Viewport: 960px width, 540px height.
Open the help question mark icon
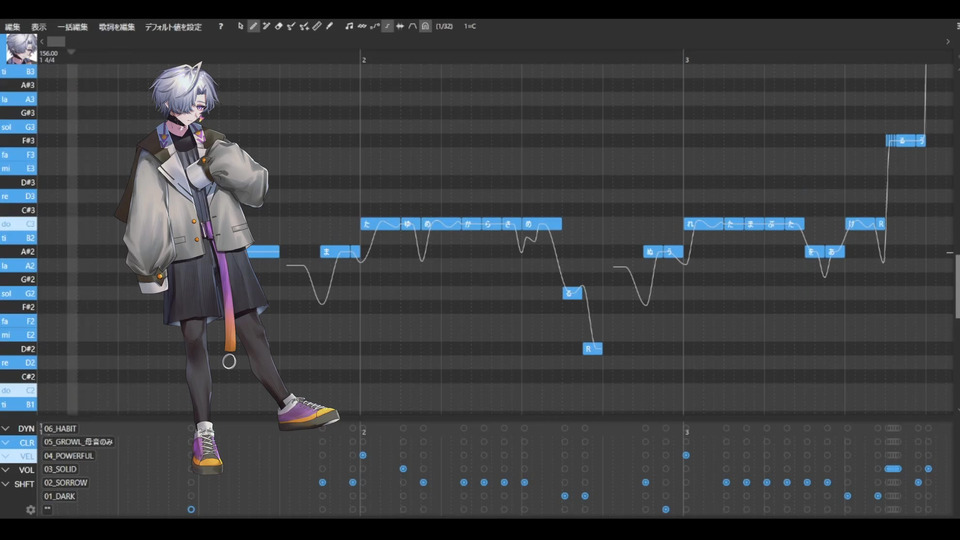[x=220, y=26]
